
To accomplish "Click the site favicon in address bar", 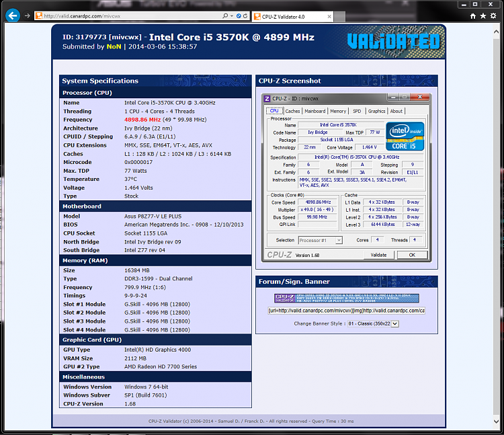I will tap(39, 15).
